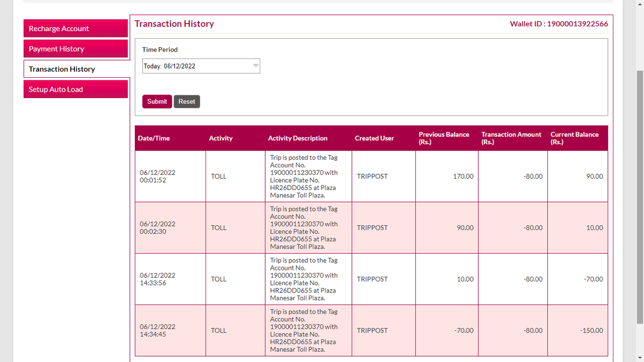Click previous balance 90.00 in the 00:02:30 row
This screenshot has height=362, width=644.
pos(465,228)
